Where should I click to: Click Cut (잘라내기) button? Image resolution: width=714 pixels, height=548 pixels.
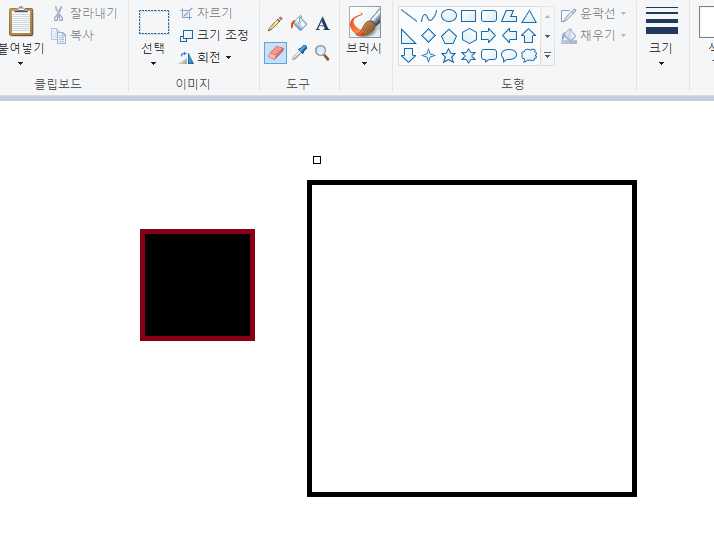coord(85,14)
